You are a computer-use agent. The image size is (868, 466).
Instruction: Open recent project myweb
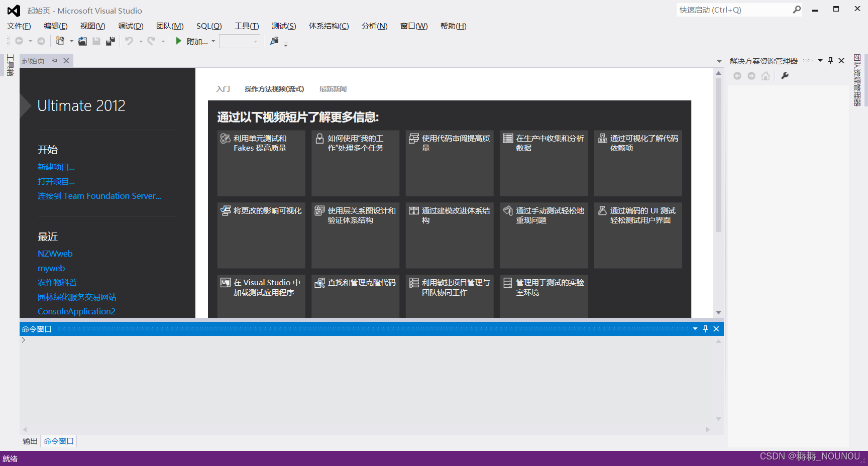(51, 269)
